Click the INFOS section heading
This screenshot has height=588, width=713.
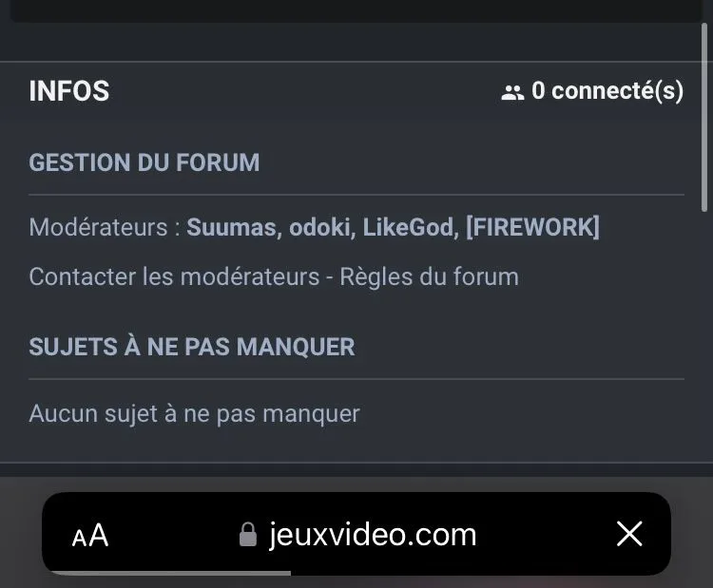(x=69, y=91)
